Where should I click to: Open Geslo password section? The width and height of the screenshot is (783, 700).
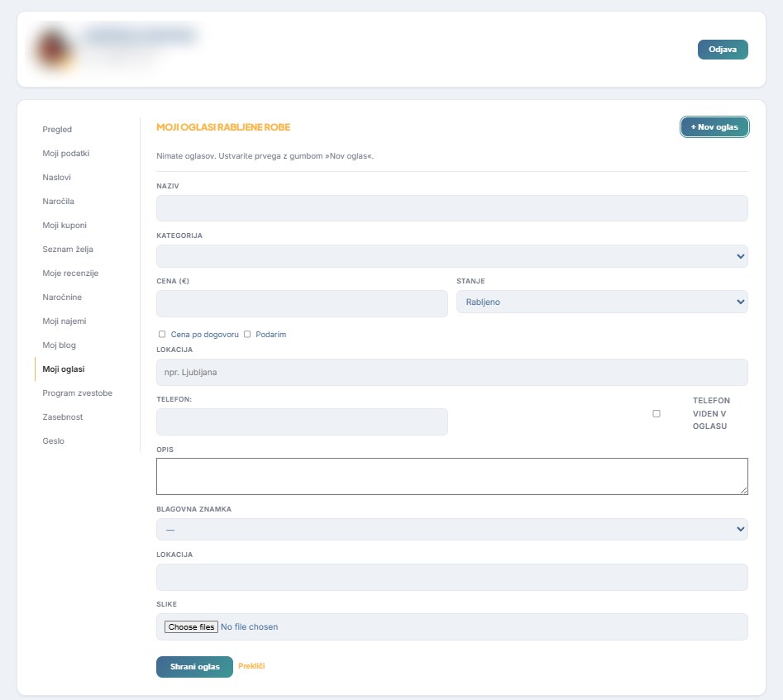pos(54,440)
